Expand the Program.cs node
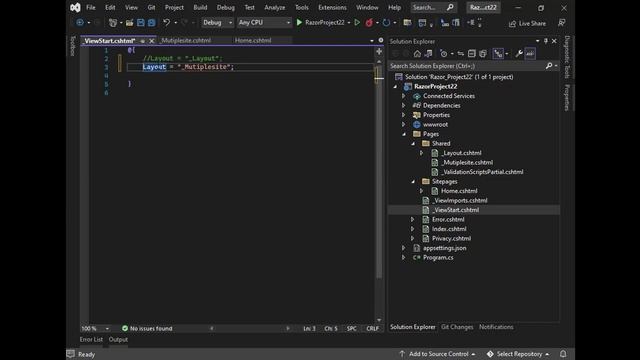This screenshot has width=640, height=360. (x=404, y=258)
